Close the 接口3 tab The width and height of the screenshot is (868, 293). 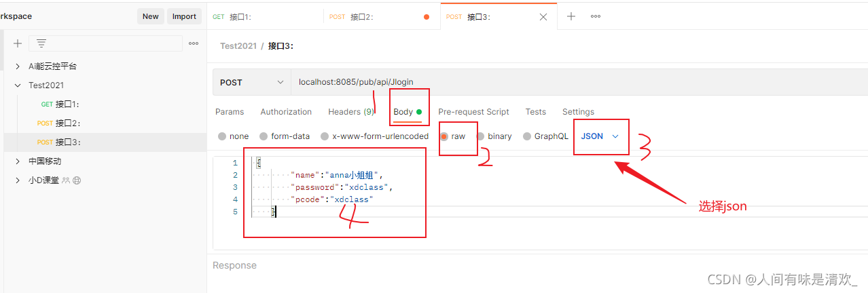coord(543,17)
